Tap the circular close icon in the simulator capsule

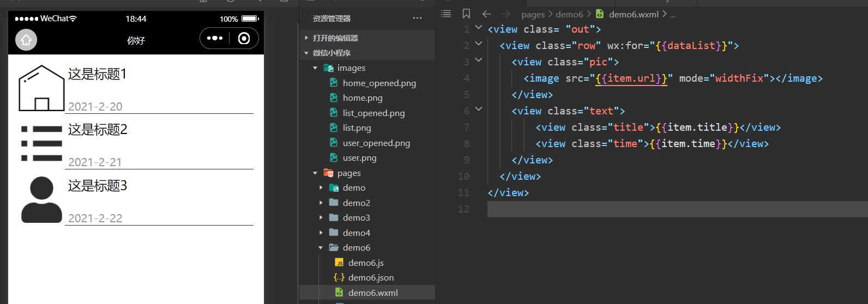pos(244,38)
